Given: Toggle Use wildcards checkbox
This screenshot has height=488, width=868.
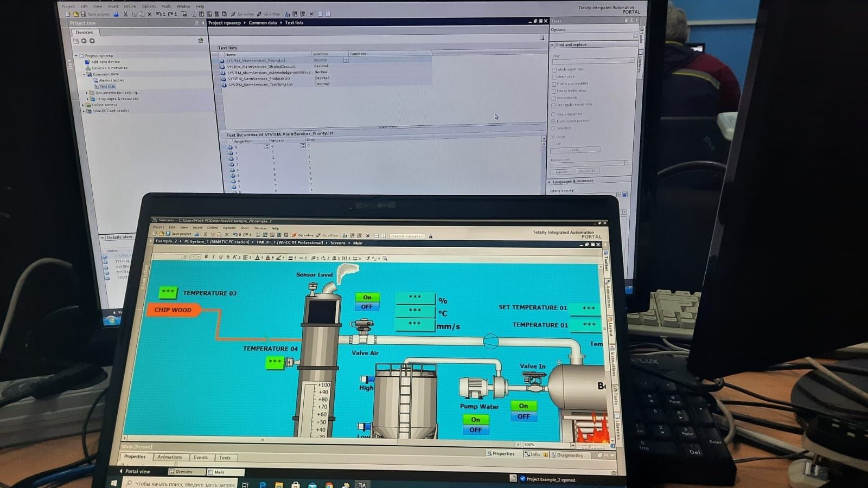Looking at the screenshot, I should 554,98.
